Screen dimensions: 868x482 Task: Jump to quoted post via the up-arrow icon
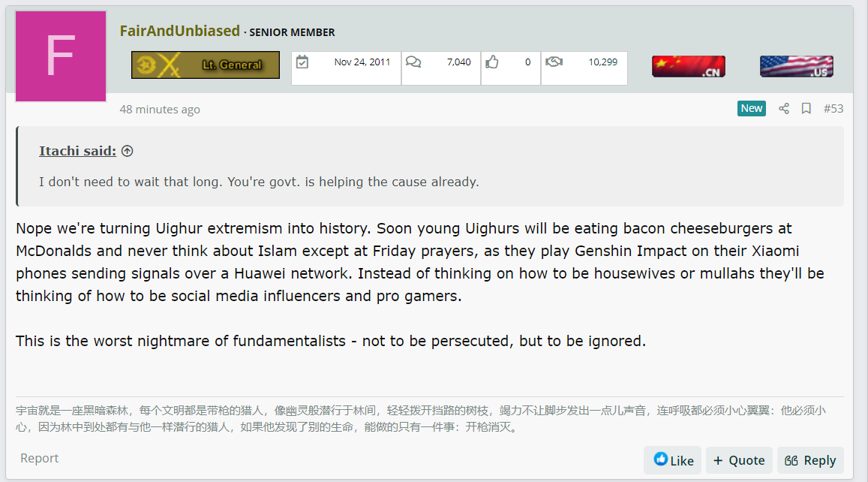[x=128, y=151]
